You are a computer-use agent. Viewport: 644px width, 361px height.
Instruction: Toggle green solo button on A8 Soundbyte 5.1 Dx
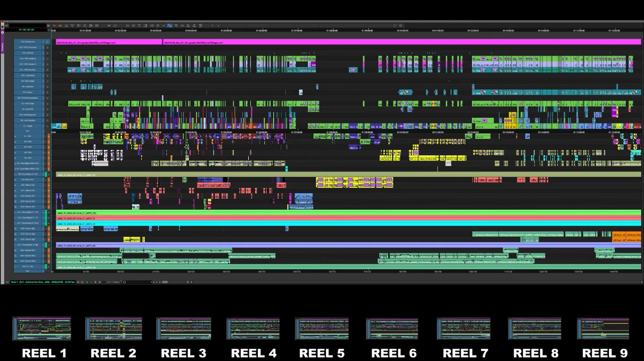tap(46, 174)
